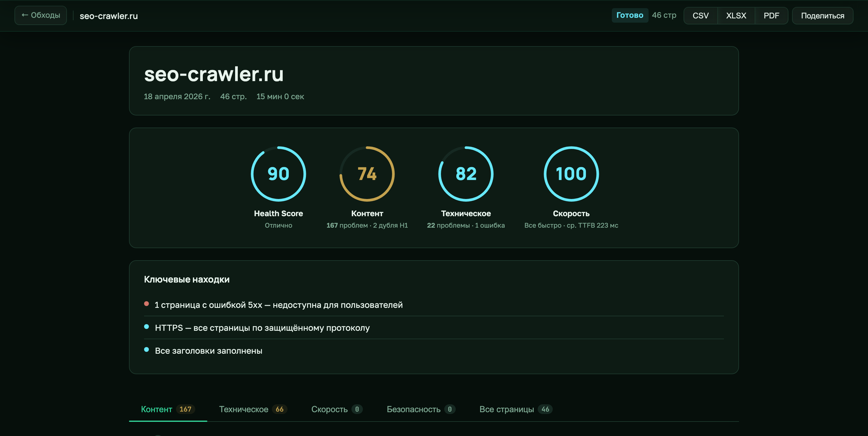Viewport: 868px width, 436px height.
Task: Click the '167 проблем · 2 дубля H1' text
Action: (x=367, y=225)
